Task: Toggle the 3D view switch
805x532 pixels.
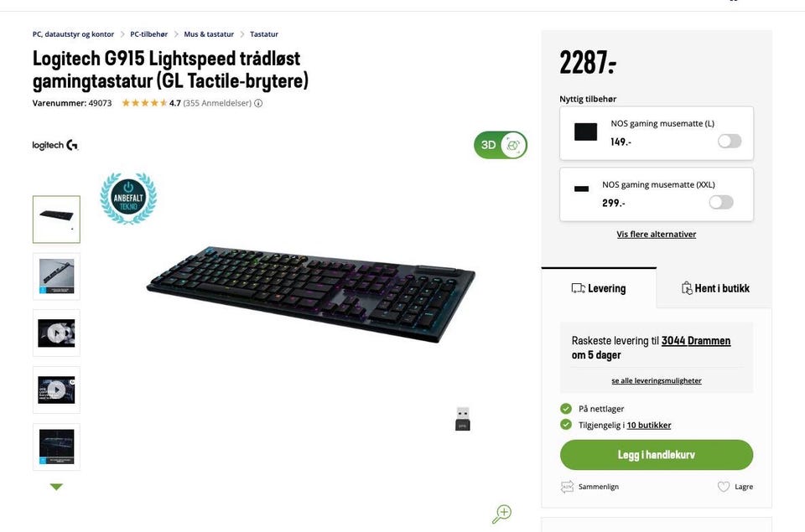Action: 501,145
